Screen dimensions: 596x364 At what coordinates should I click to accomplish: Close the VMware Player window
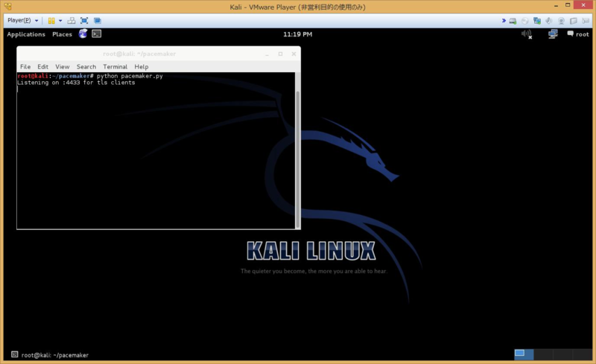tap(583, 5)
